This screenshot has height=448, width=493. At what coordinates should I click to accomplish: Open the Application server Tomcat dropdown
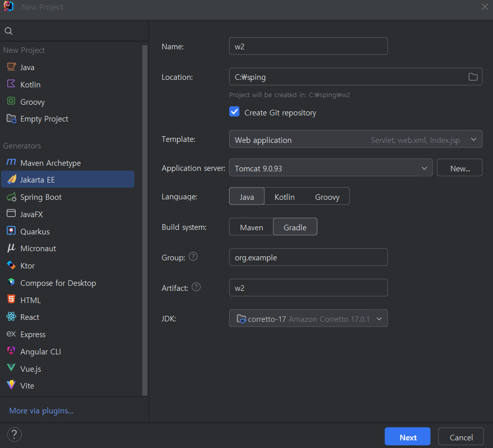tap(331, 168)
